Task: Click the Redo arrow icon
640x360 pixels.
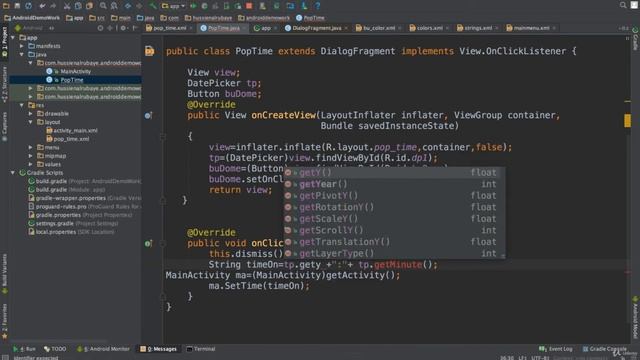Action: coord(53,6)
